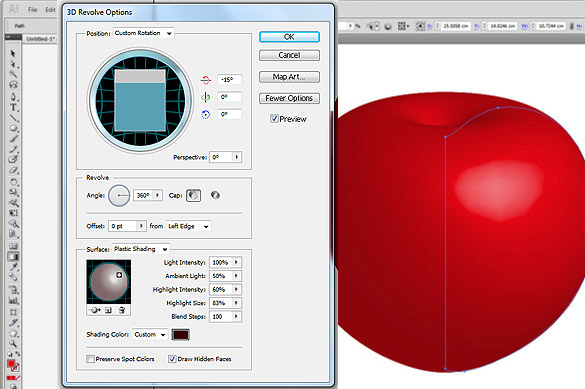This screenshot has width=585, height=389.
Task: Turn cap on for solid appearance
Action: (193, 195)
